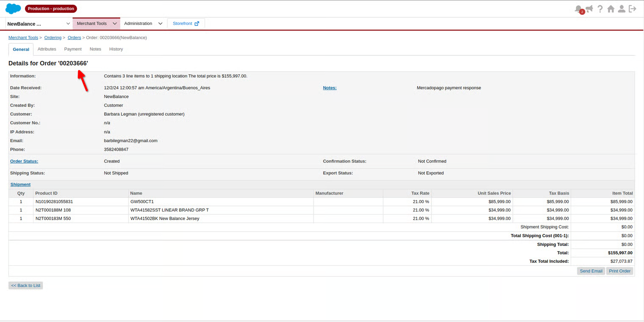
Task: Go to home using the house icon
Action: point(611,9)
